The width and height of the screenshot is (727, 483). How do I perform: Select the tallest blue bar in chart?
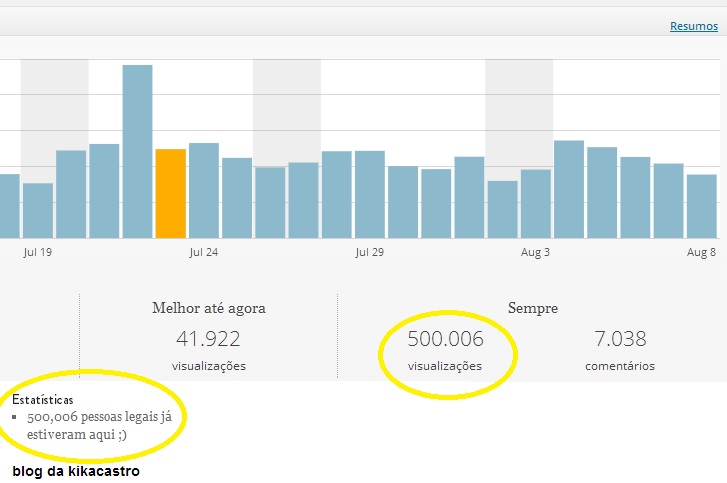tap(137, 152)
